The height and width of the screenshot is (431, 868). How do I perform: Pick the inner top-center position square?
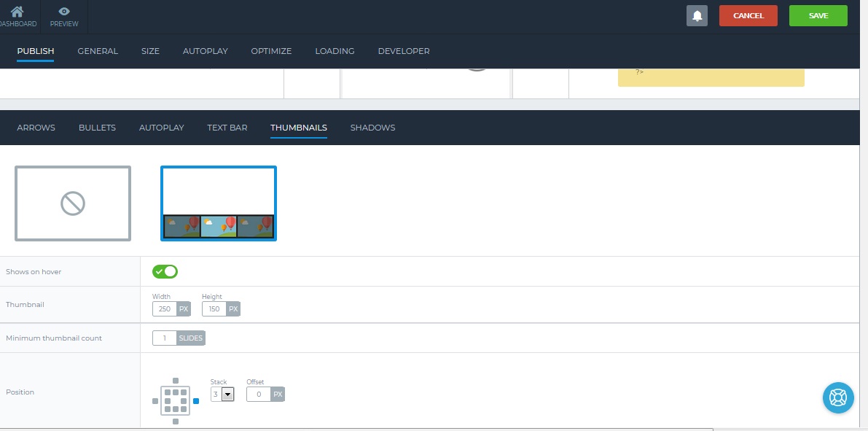click(176, 392)
